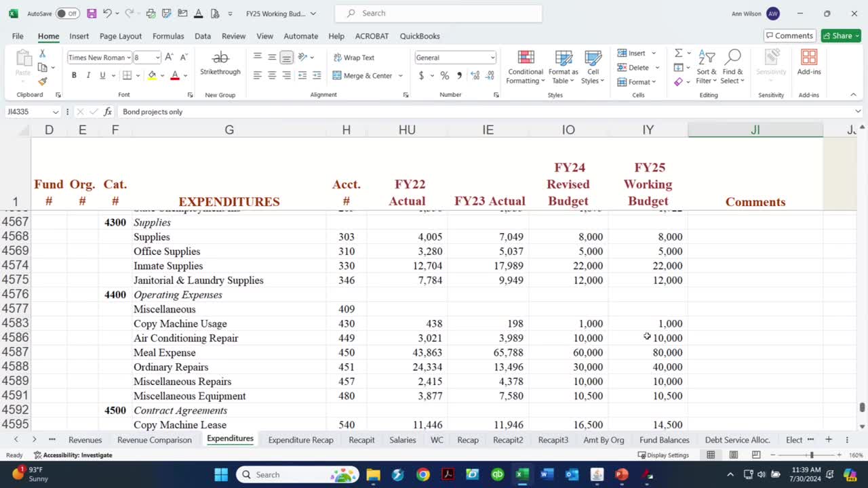Toggle bold formatting
Screen dimensions: 868x488
(x=73, y=75)
